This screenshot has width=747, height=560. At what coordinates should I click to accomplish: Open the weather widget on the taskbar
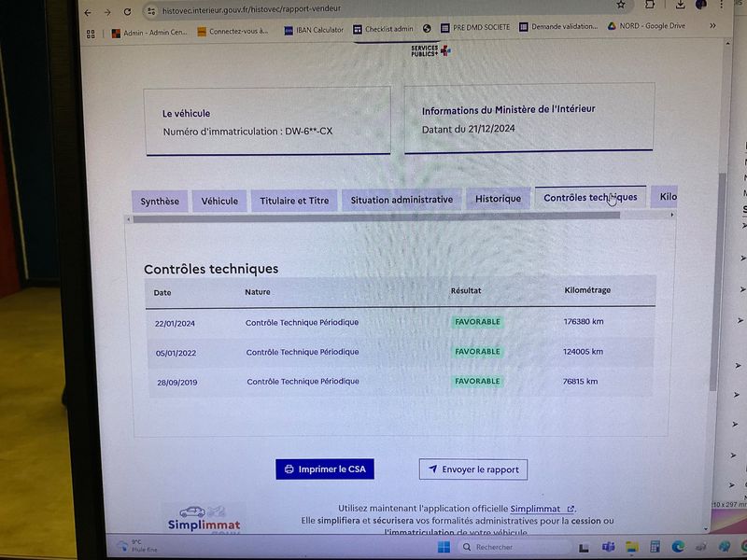[137, 546]
